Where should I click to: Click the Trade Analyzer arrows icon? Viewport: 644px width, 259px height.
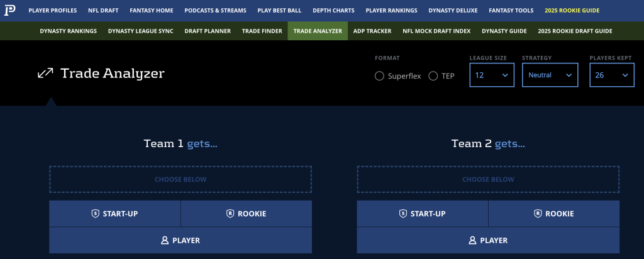click(45, 74)
